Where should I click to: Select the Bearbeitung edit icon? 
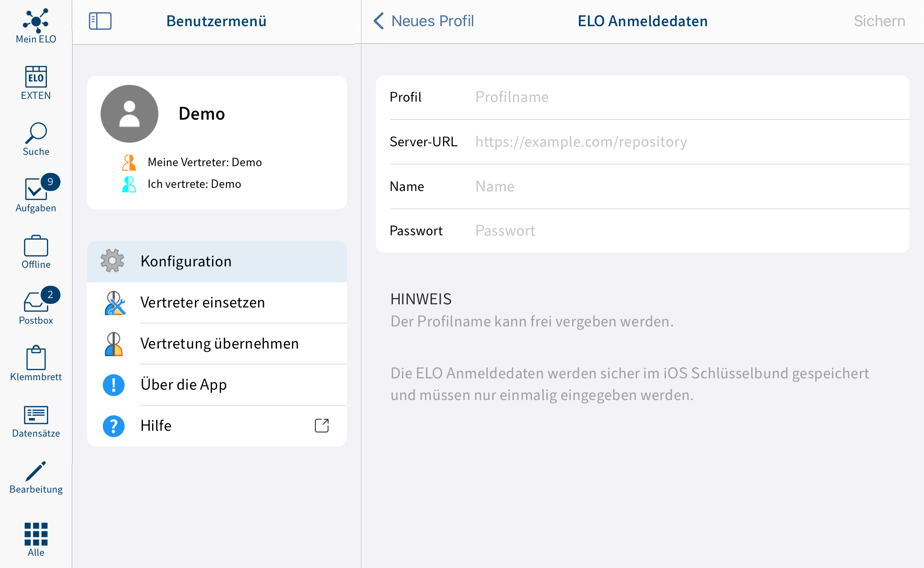point(36,471)
